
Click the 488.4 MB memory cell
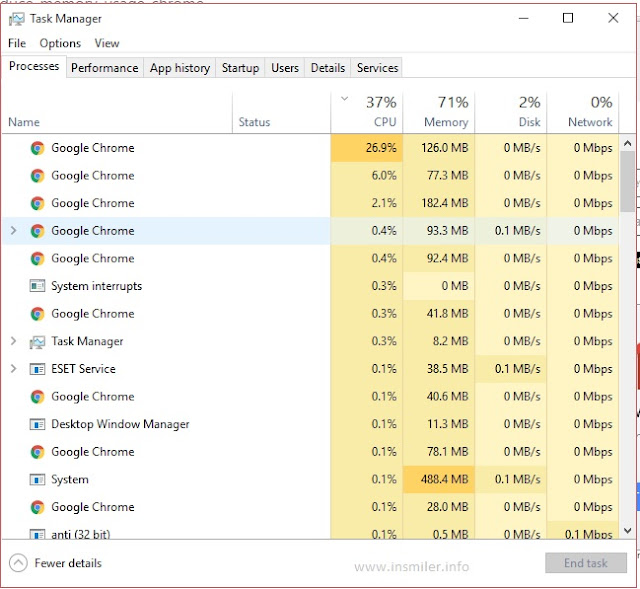(x=438, y=479)
